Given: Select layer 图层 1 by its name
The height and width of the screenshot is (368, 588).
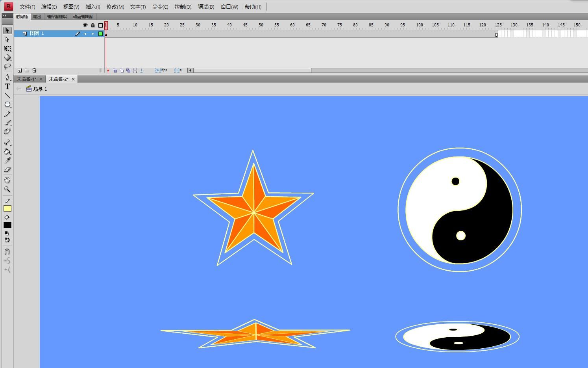Looking at the screenshot, I should pyautogui.click(x=37, y=33).
